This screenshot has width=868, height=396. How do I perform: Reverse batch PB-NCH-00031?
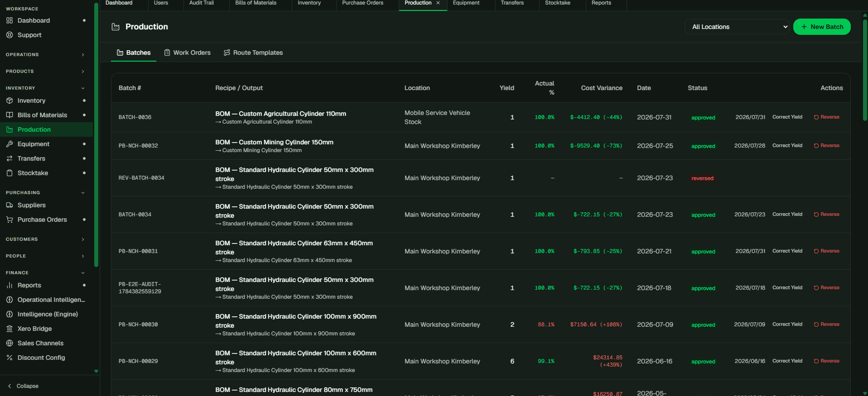point(826,251)
